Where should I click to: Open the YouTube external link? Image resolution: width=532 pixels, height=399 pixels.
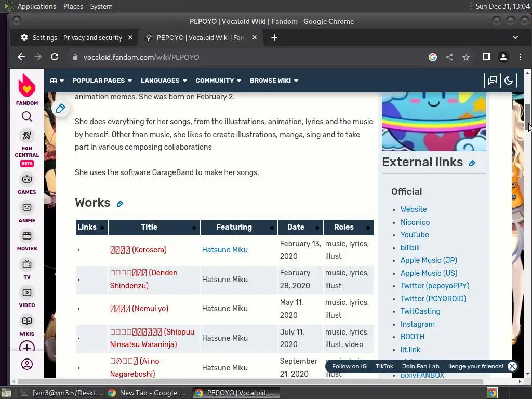(x=415, y=235)
